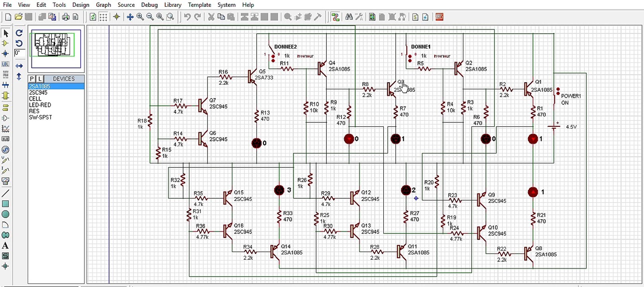Image resolution: width=644 pixels, height=287 pixels.
Task: Select 2SA1085 in the devices list
Action: coord(56,86)
